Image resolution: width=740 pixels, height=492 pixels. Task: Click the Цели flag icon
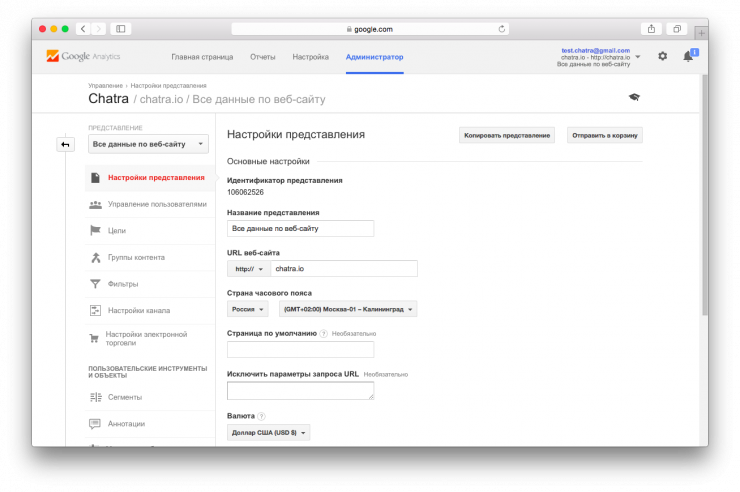click(x=95, y=231)
